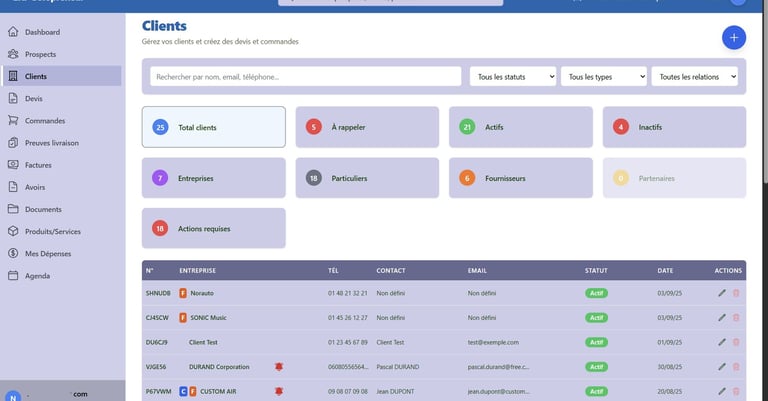Filter by Inactifs card
The width and height of the screenshot is (768, 401).
674,127
